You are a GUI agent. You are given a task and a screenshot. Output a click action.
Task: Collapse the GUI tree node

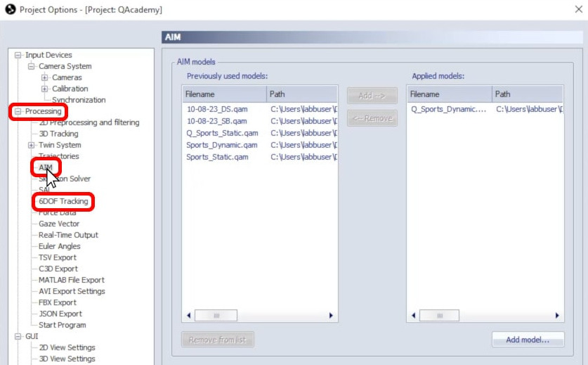19,336
